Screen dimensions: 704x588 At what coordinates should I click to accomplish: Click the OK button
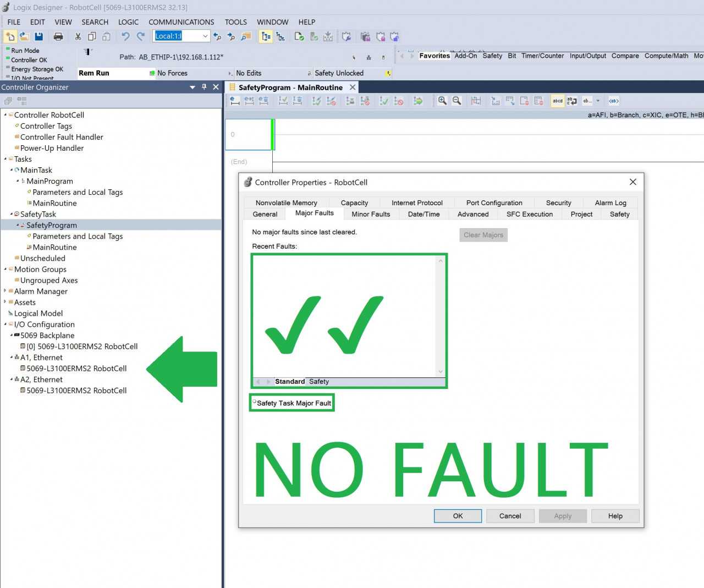coord(458,516)
